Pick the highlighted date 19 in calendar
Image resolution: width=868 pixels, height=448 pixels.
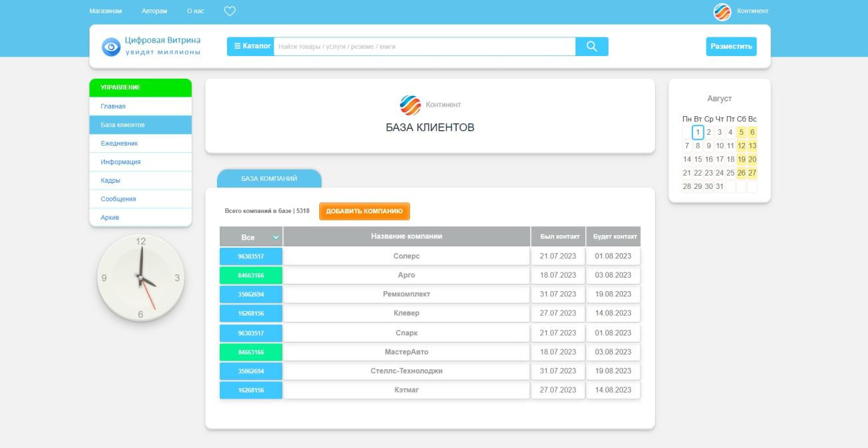click(741, 160)
